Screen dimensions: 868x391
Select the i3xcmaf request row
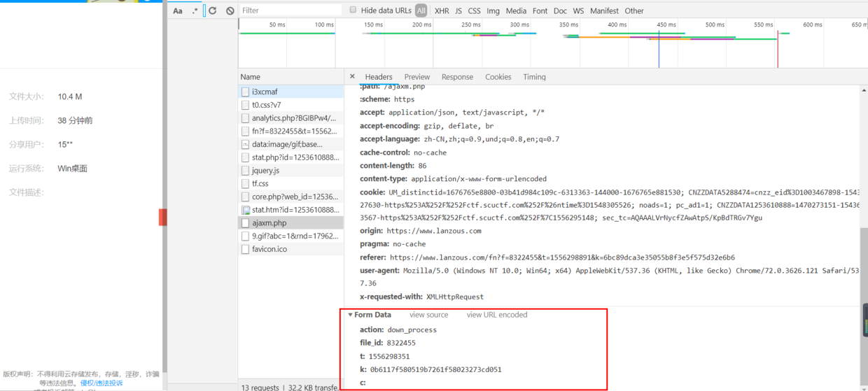tap(290, 92)
